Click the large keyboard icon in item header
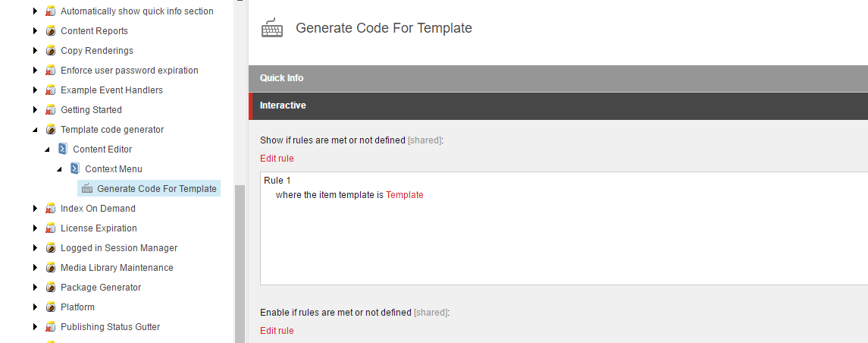 (272, 28)
